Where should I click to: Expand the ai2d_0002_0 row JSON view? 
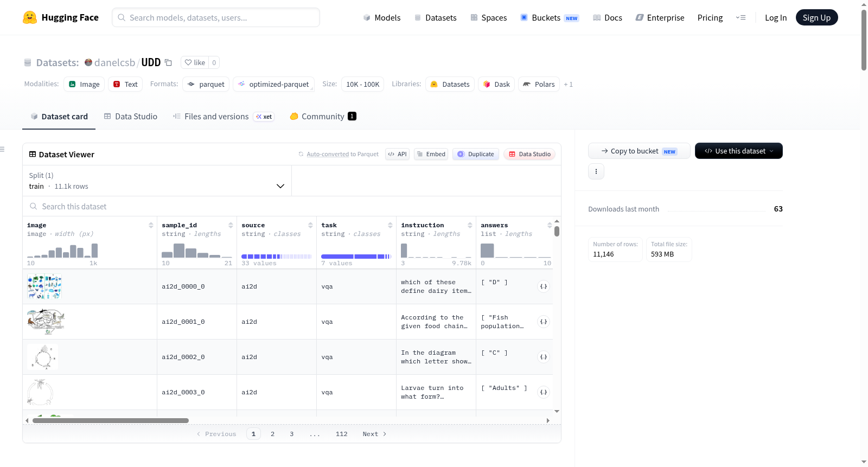pyautogui.click(x=544, y=357)
